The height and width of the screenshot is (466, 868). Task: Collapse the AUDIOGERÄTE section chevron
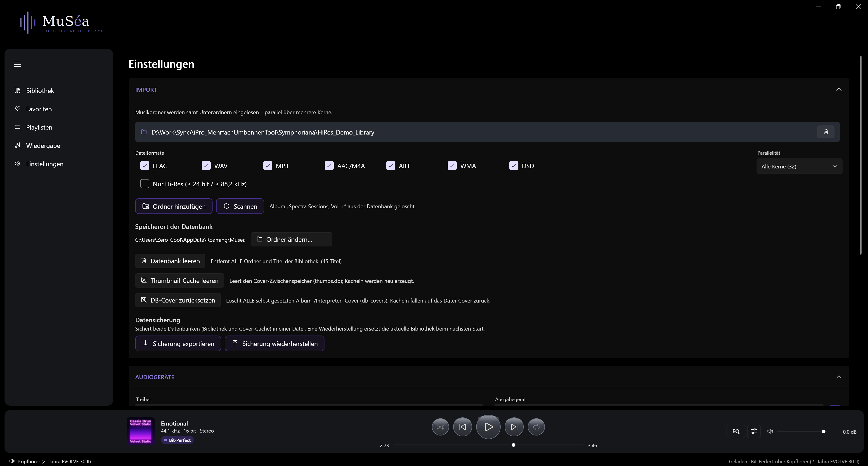[839, 377]
